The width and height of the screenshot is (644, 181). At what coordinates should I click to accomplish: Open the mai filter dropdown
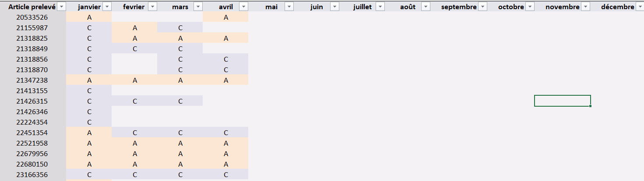pyautogui.click(x=289, y=7)
